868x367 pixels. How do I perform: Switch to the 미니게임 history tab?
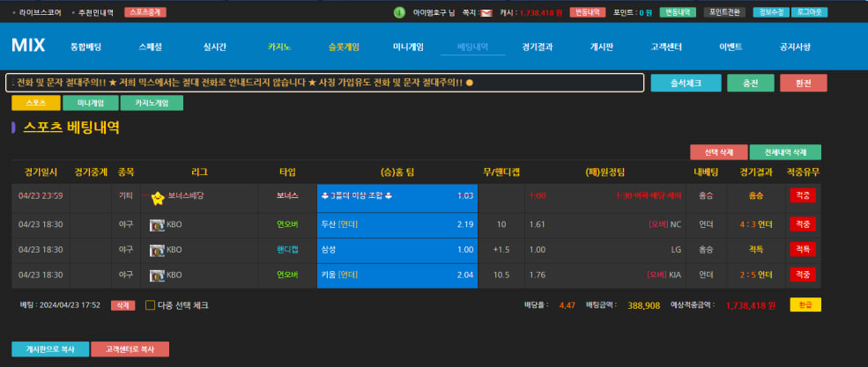coord(89,103)
